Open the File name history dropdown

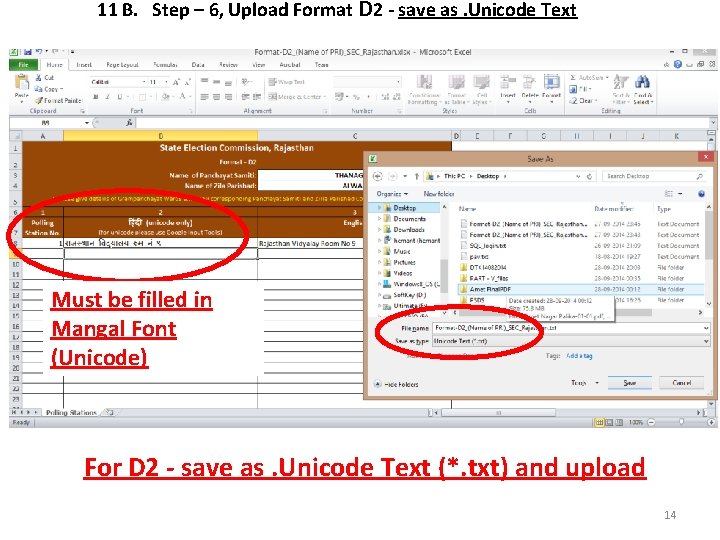click(x=706, y=328)
